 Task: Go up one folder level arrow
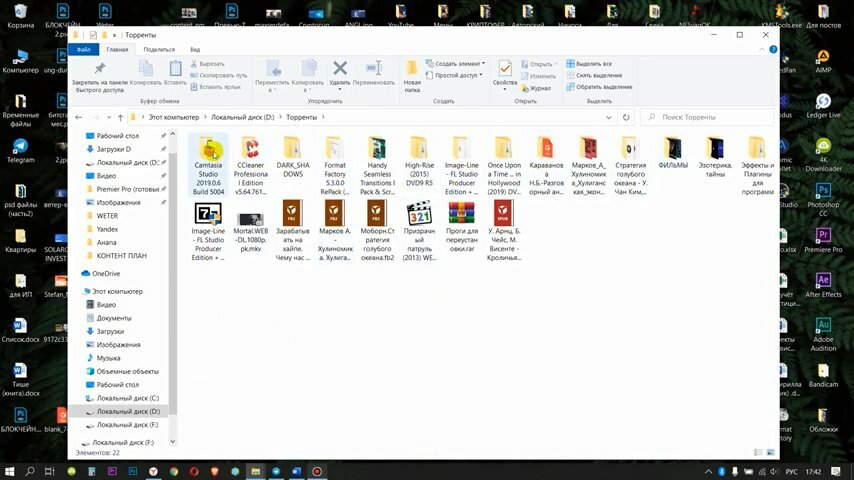120,117
